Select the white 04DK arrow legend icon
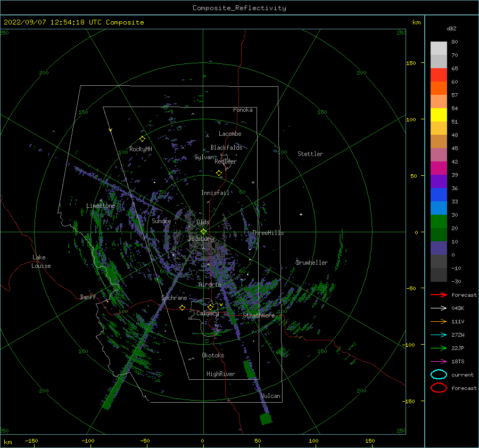This screenshot has width=479, height=448. pyautogui.click(x=439, y=308)
